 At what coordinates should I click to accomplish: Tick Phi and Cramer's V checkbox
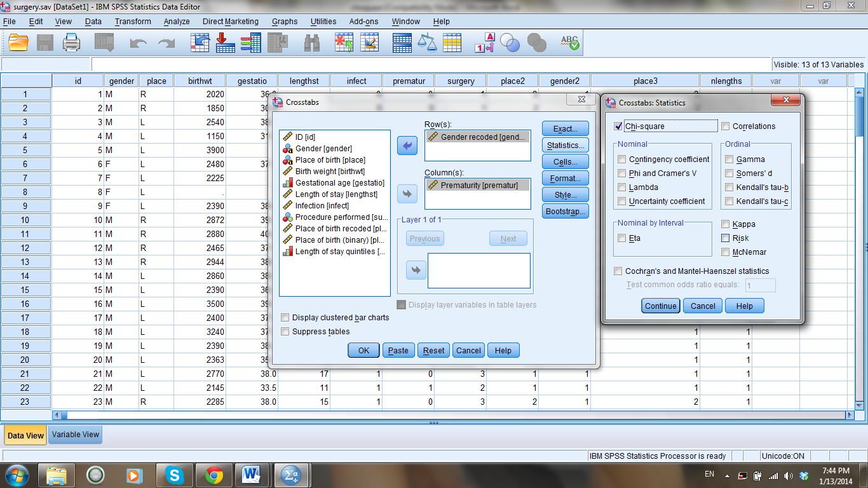(622, 173)
